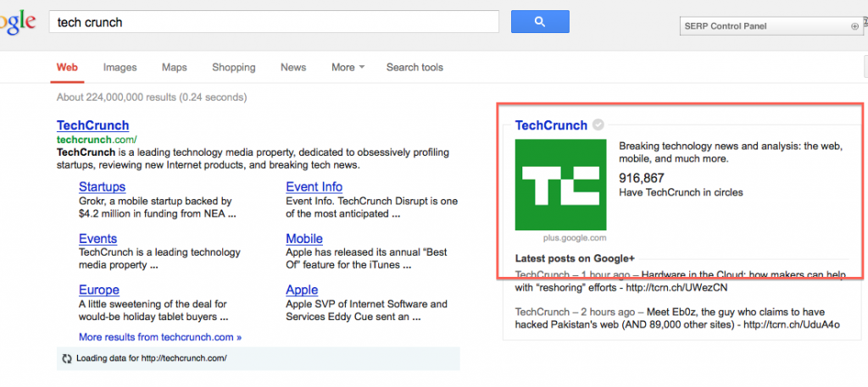Click the Grokr mobile startup snippet
868x387 pixels.
click(x=159, y=207)
